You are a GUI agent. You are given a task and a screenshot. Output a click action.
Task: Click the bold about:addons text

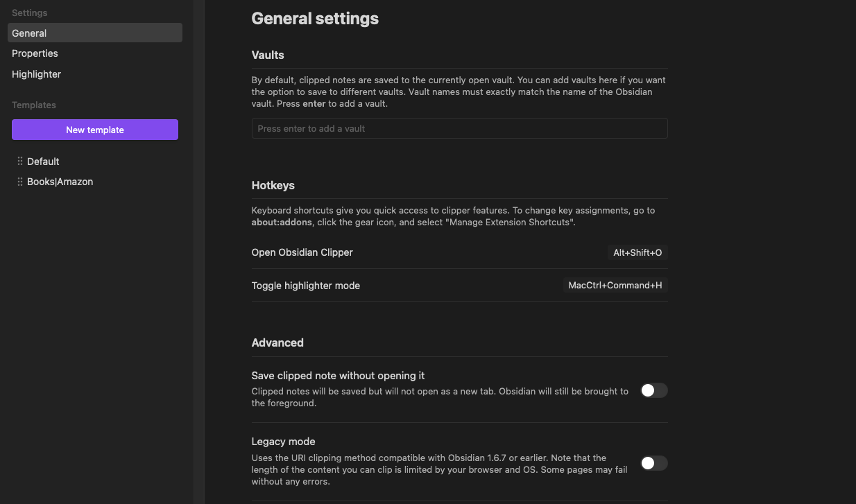(x=281, y=223)
